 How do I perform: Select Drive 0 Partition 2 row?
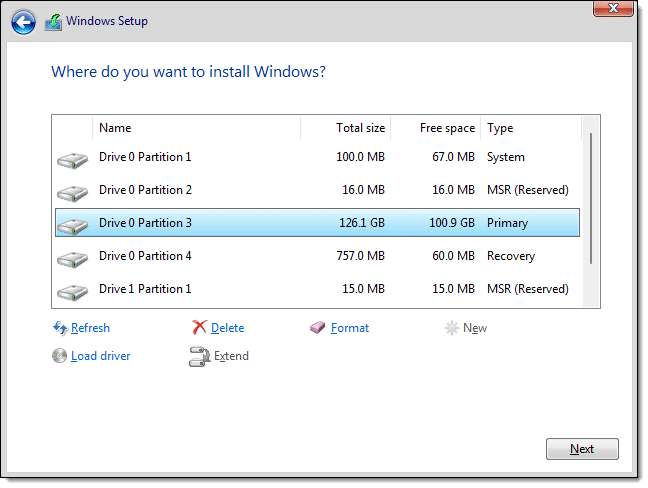click(x=317, y=190)
